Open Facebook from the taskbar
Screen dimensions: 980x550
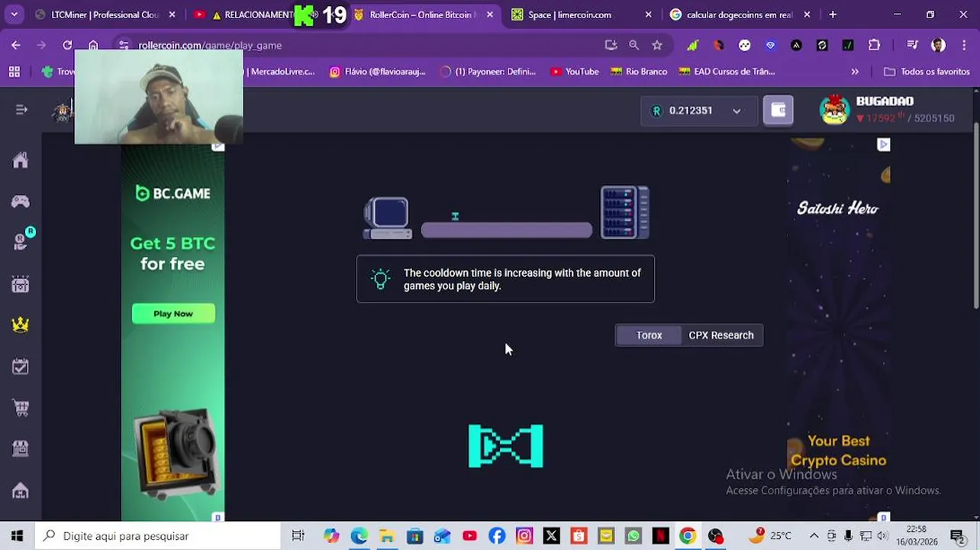pyautogui.click(x=497, y=535)
